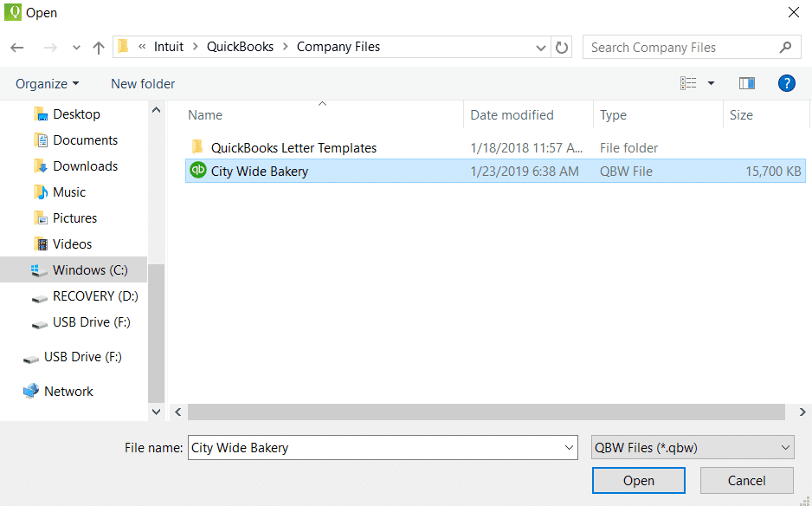Viewport: 812px width, 506px height.
Task: Click the Letter Templates folder icon
Action: coord(197,147)
